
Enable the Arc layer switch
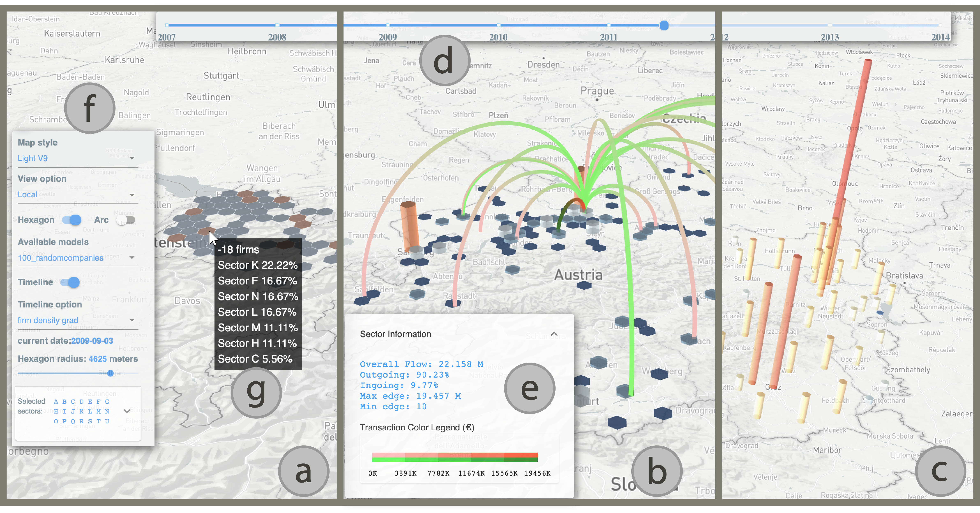[x=126, y=220]
